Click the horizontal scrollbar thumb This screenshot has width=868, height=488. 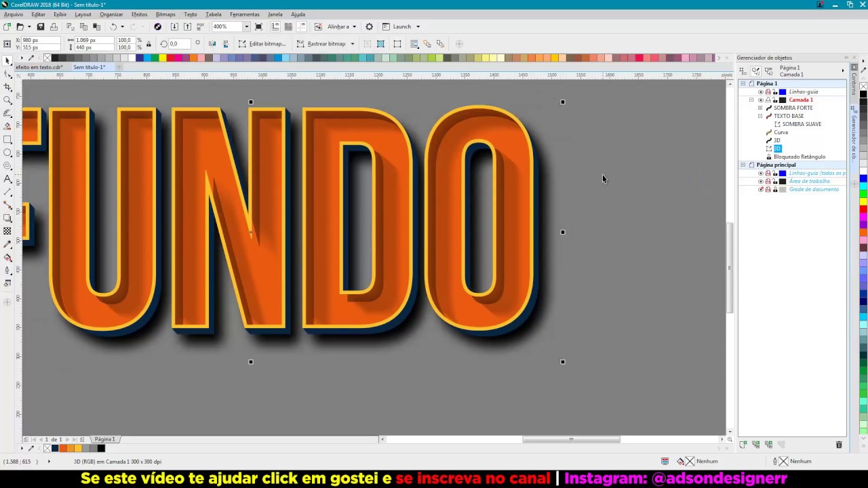(571, 439)
